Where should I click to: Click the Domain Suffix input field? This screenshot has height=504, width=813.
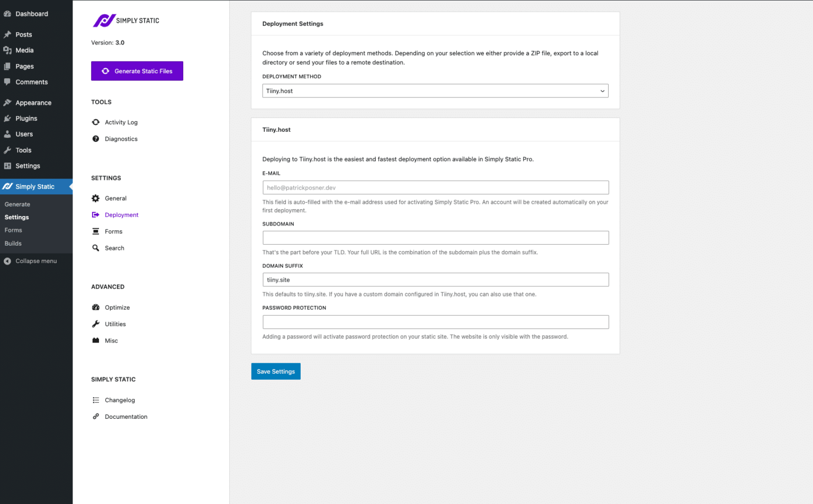pos(436,280)
